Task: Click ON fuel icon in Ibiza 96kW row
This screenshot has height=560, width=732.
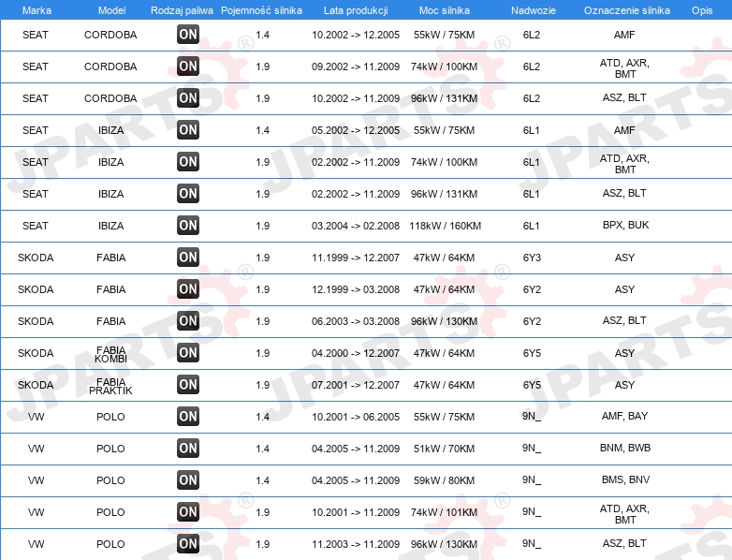Action: tap(188, 193)
